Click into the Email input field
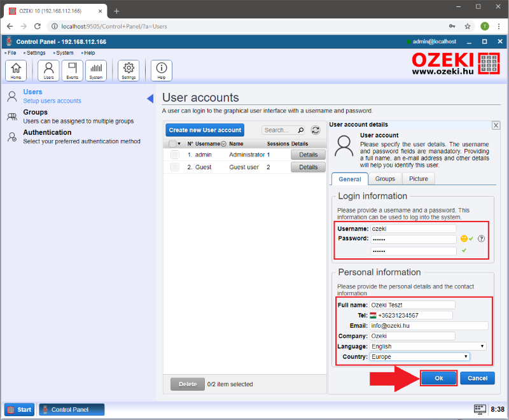The height and width of the screenshot is (420, 509). tap(428, 326)
